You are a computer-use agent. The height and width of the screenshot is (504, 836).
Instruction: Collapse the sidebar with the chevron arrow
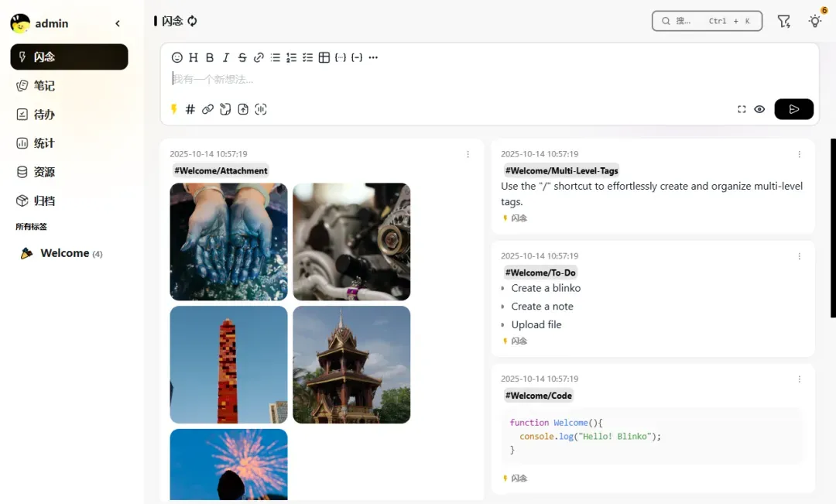coord(118,24)
